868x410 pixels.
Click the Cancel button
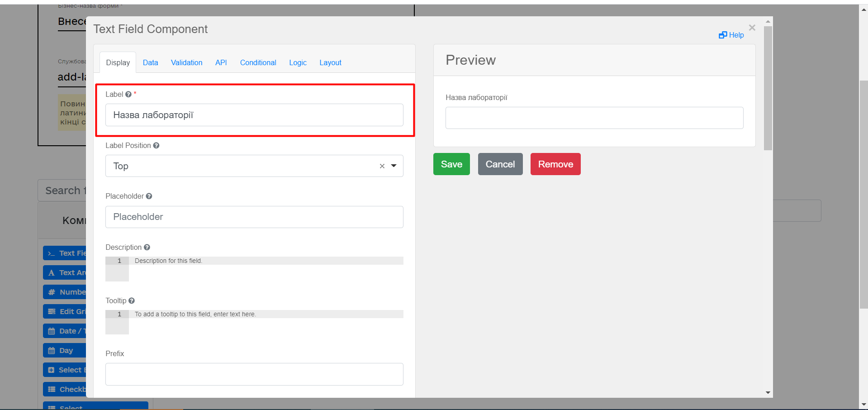[x=500, y=164]
